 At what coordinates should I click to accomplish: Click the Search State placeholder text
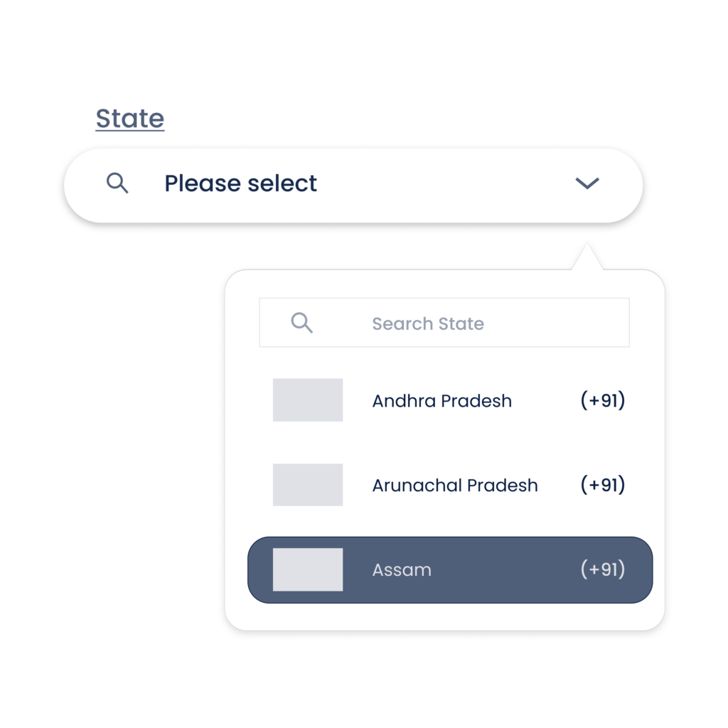coord(428,323)
